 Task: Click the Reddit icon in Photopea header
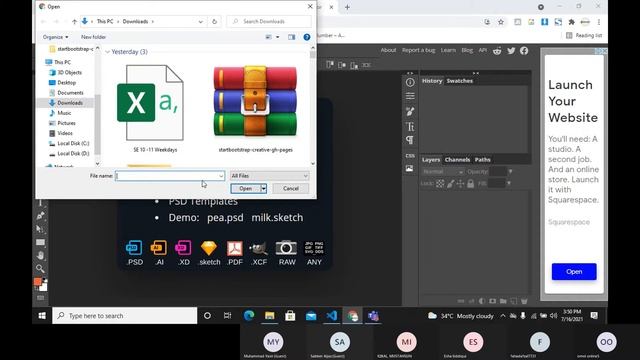[497, 51]
